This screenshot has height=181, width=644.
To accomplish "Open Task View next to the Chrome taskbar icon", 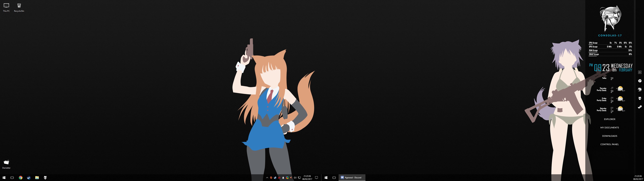I will tap(12, 177).
